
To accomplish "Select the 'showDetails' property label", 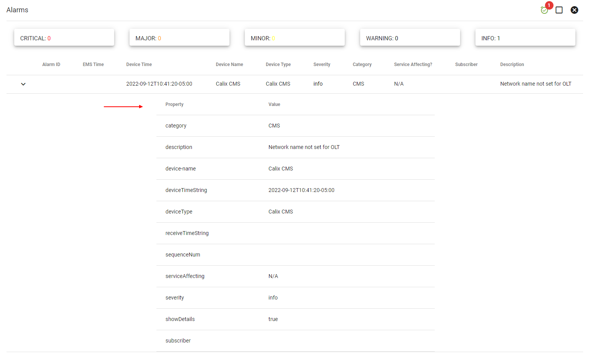I will (x=180, y=319).
